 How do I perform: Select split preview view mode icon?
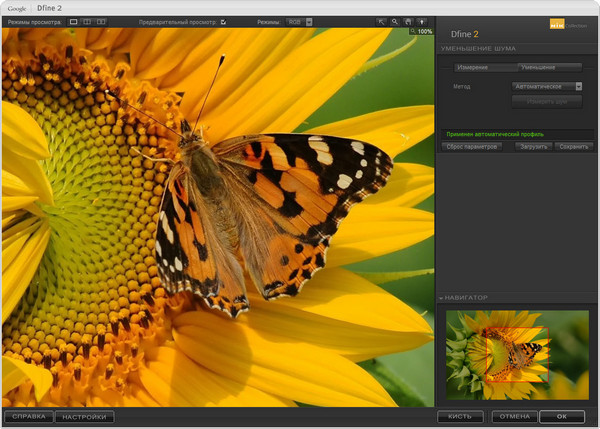click(x=87, y=21)
